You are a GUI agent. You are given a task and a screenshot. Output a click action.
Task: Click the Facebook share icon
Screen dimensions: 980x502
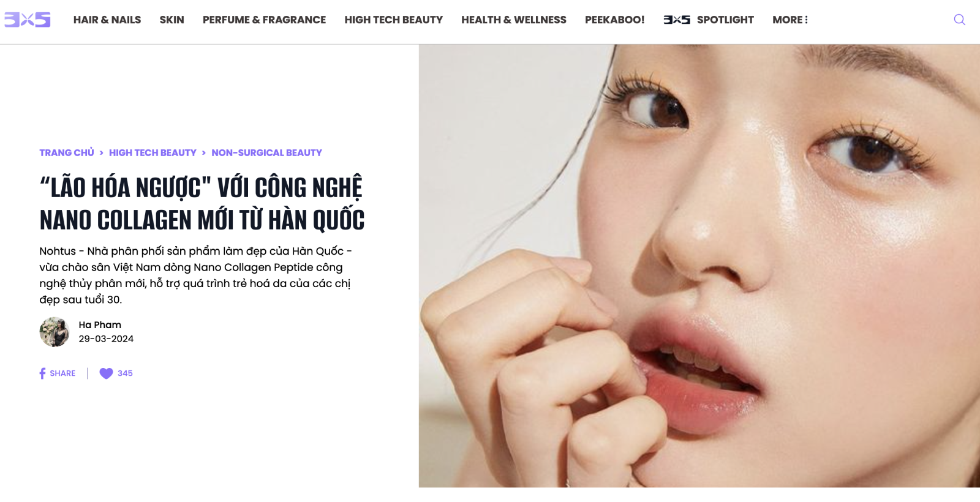(x=42, y=373)
